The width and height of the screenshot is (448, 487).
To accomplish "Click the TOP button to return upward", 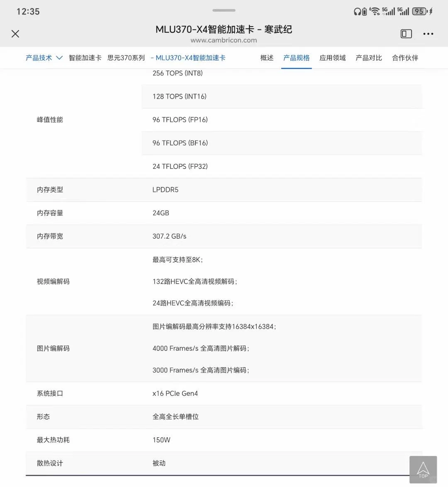I will tap(423, 469).
